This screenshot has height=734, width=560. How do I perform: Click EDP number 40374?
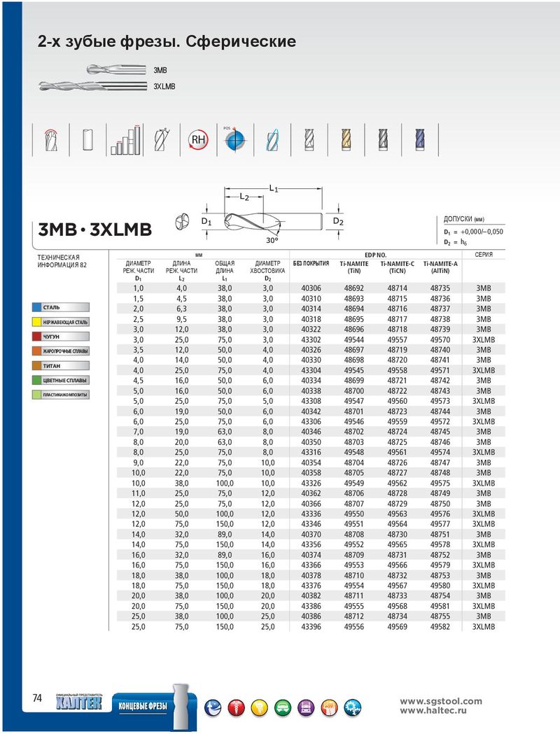coord(311,555)
